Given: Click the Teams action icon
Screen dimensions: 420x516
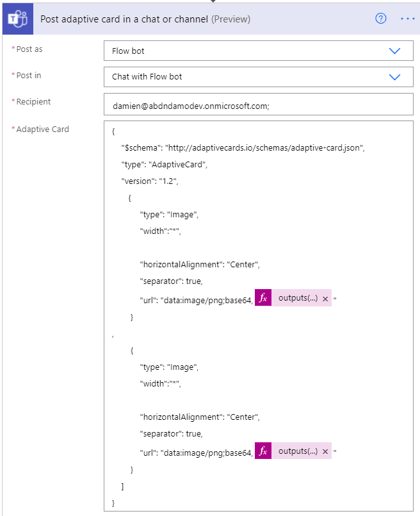Looking at the screenshot, I should pos(17,18).
